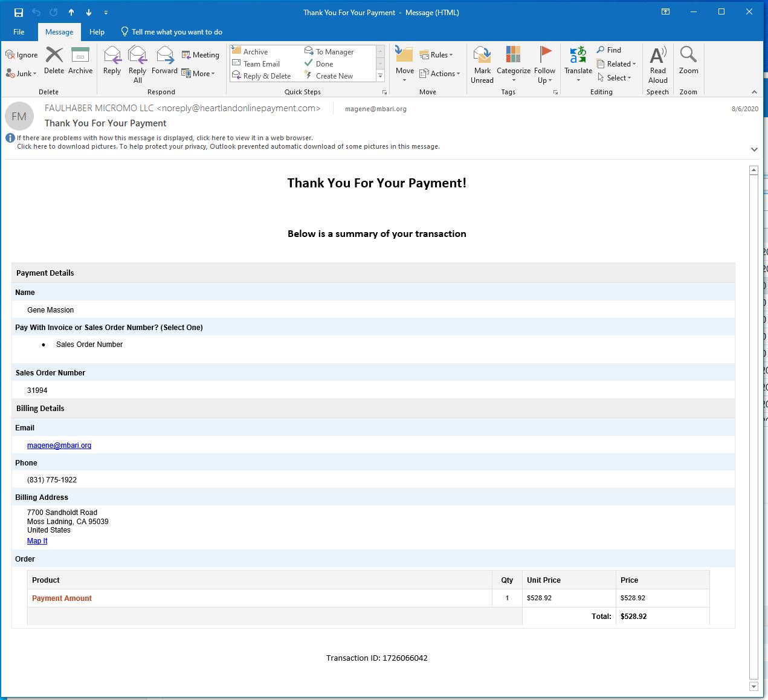Click phone number (831) 775-1922
The width and height of the screenshot is (768, 700).
(x=52, y=480)
